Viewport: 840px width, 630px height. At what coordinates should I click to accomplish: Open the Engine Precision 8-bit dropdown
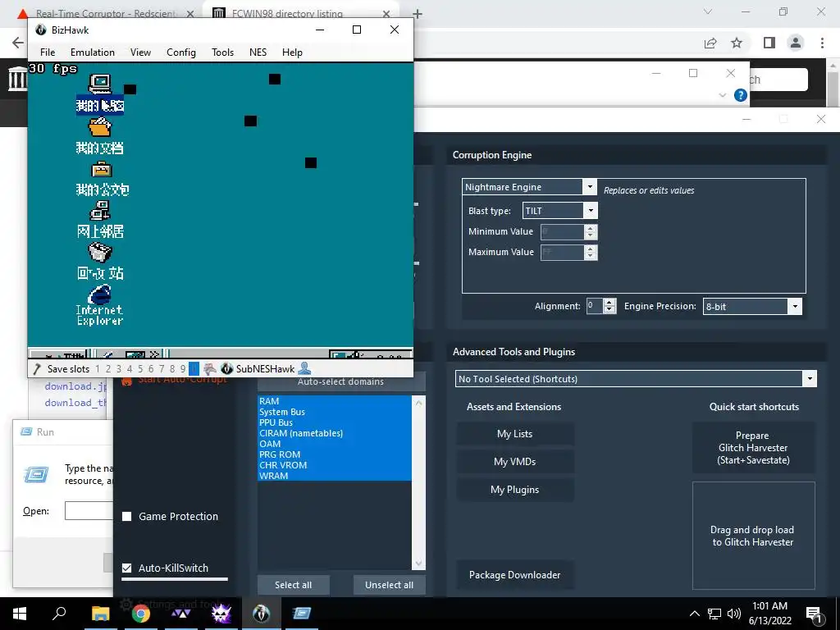(x=795, y=307)
